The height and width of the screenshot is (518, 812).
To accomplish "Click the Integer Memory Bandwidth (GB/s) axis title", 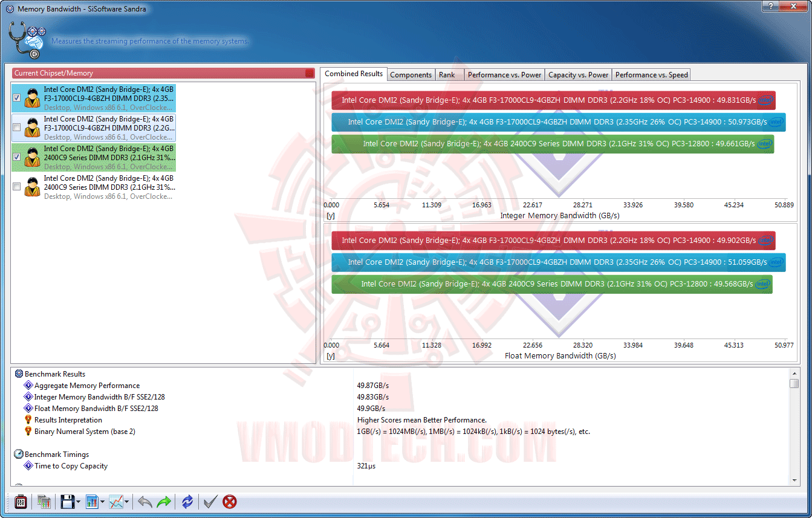I will 560,216.
